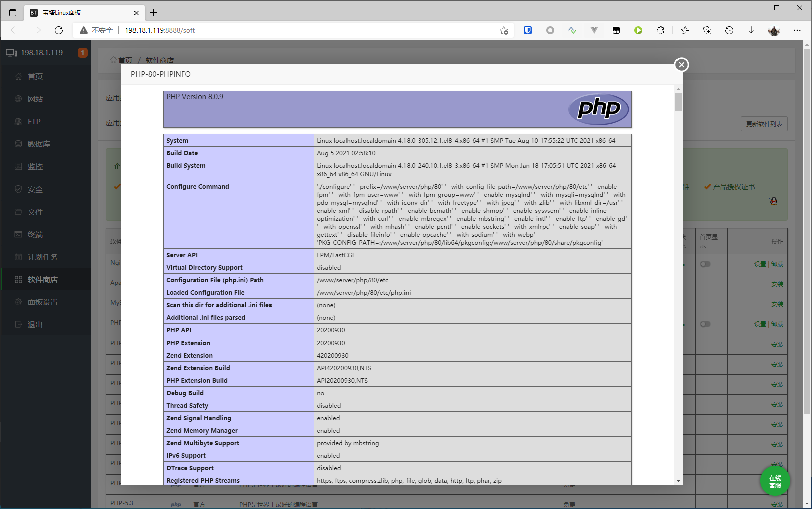Click the 退出 logout icon
This screenshot has width=812, height=509.
[18, 324]
